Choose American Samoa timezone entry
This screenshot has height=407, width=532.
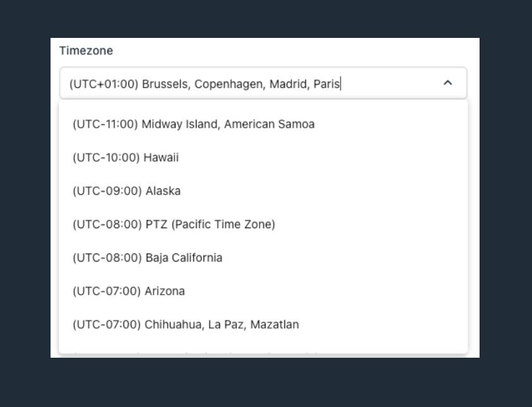pos(263,125)
